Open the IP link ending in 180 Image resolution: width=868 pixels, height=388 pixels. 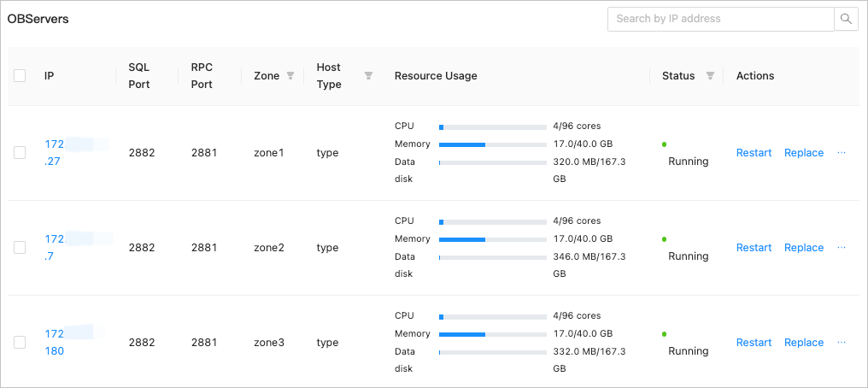(x=55, y=350)
